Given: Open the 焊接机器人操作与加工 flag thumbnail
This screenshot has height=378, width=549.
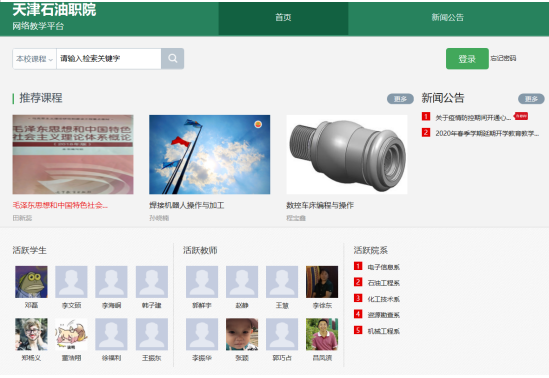Looking at the screenshot, I should [209, 154].
